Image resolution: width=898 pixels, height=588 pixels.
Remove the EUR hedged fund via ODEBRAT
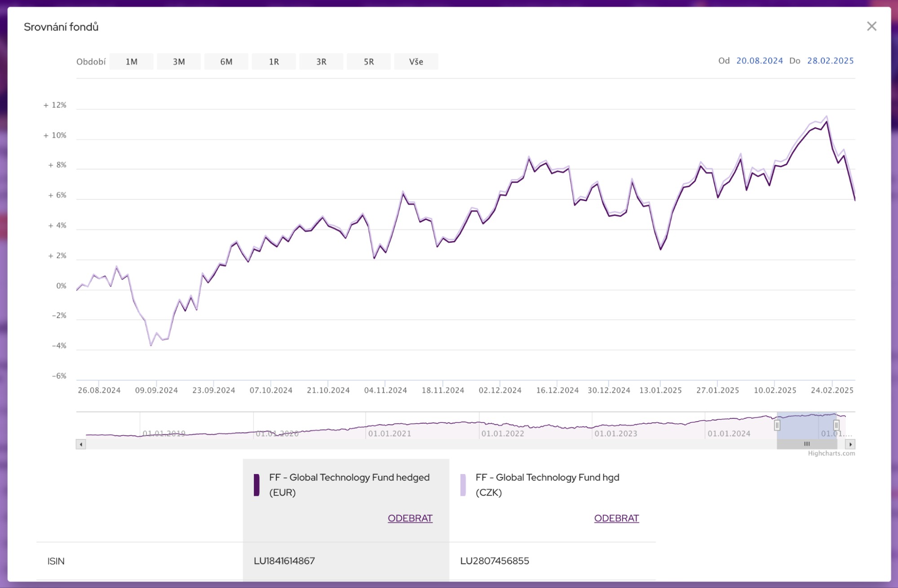click(410, 518)
